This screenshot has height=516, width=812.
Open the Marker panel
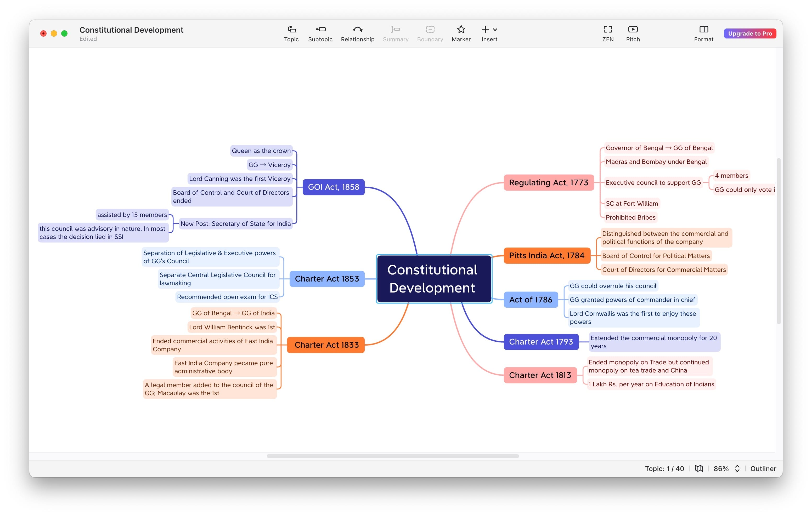[x=461, y=33]
